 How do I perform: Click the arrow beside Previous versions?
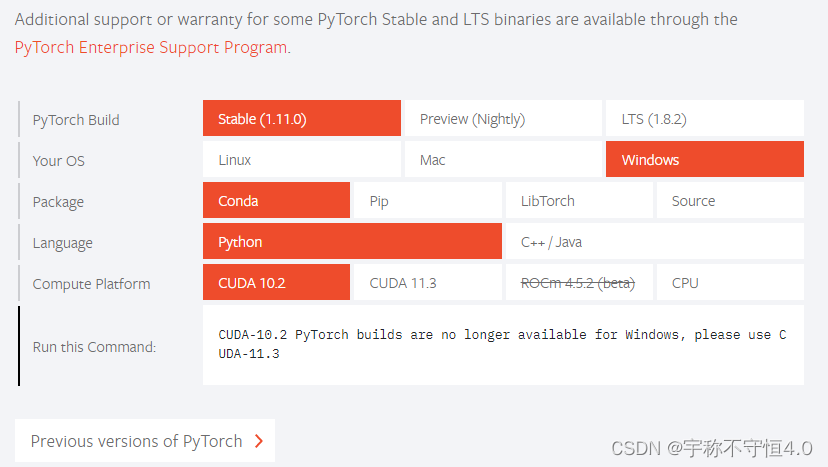click(259, 441)
